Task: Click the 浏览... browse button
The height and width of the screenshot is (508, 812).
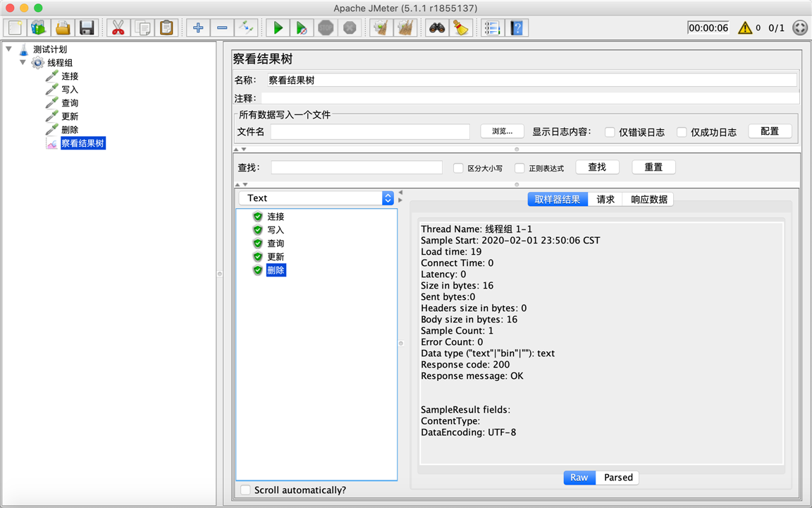Action: point(502,131)
